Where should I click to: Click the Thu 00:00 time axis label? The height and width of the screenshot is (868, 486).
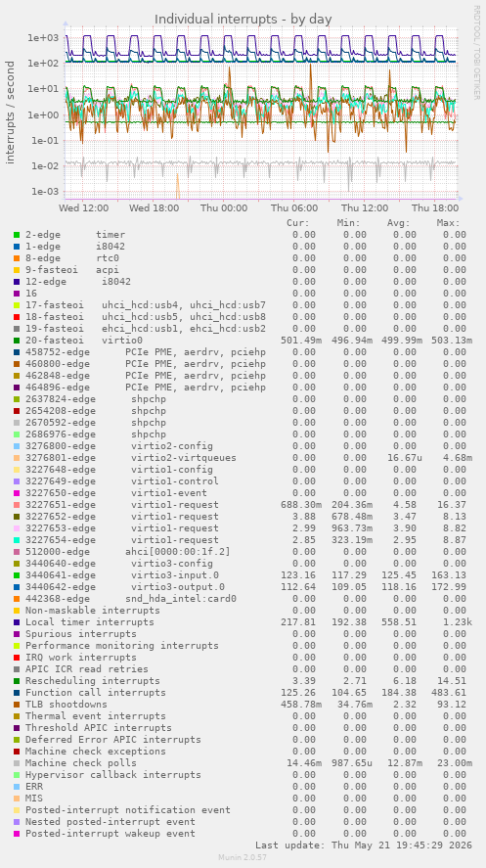coord(224,208)
